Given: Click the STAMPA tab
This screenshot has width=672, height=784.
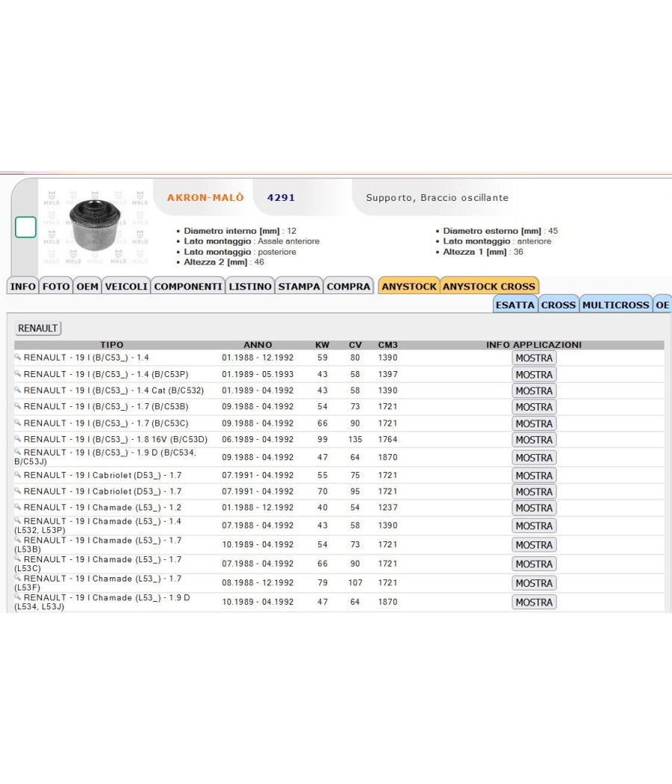Looking at the screenshot, I should coord(299,287).
